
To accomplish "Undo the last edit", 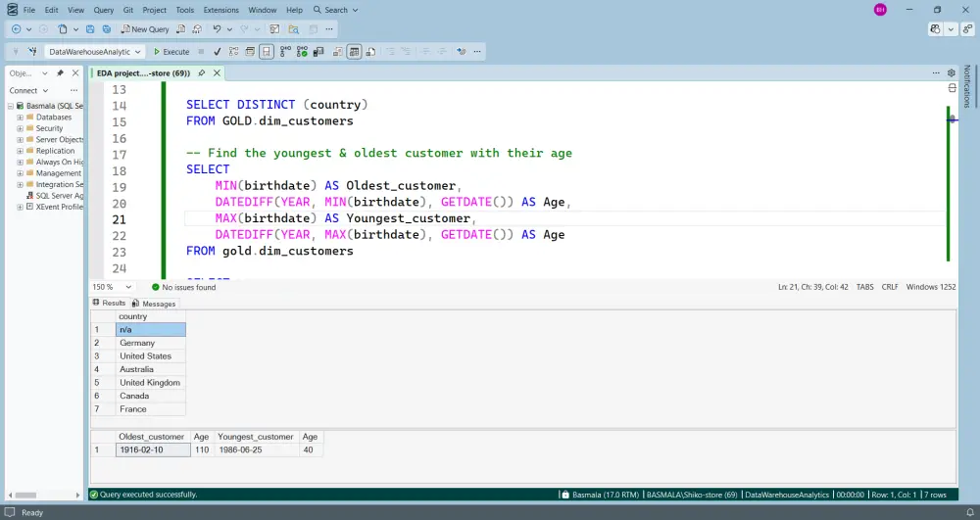I will (217, 29).
